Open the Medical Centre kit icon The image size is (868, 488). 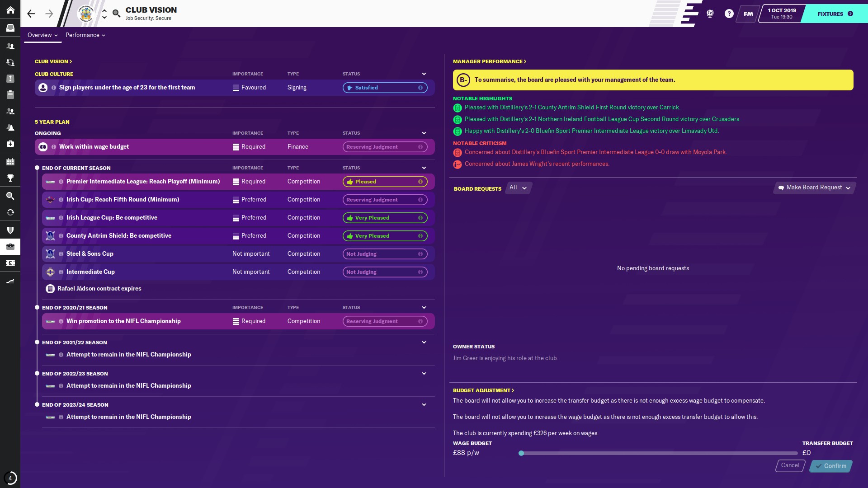click(10, 144)
